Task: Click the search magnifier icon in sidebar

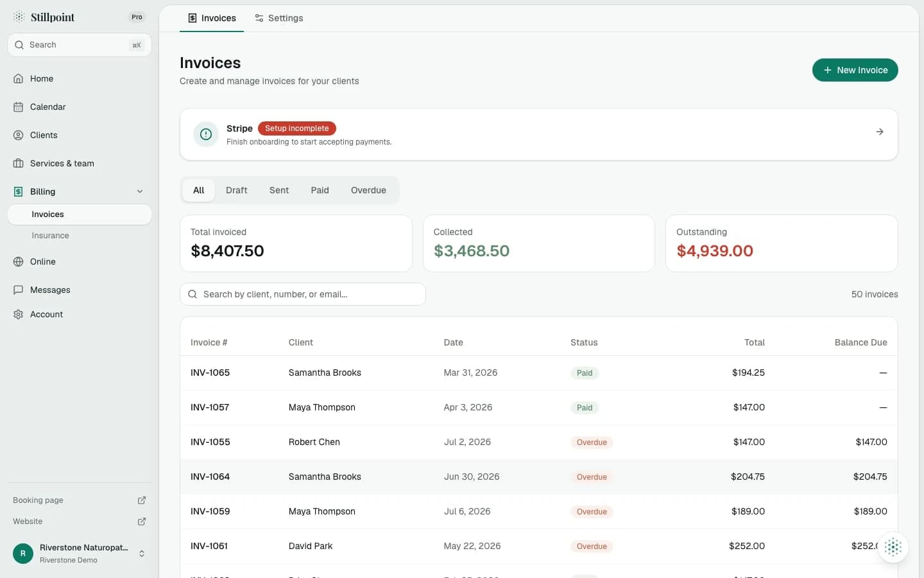Action: (19, 45)
